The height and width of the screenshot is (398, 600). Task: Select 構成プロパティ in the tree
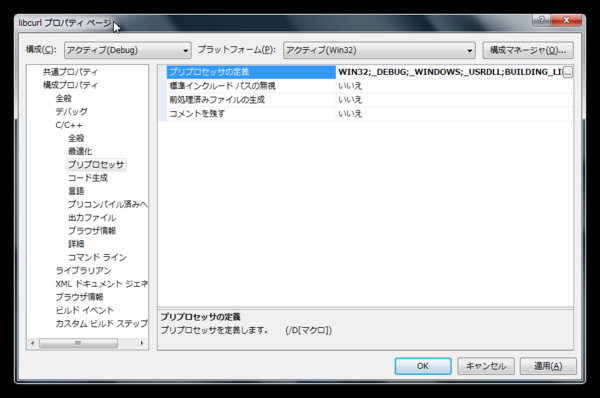(70, 85)
